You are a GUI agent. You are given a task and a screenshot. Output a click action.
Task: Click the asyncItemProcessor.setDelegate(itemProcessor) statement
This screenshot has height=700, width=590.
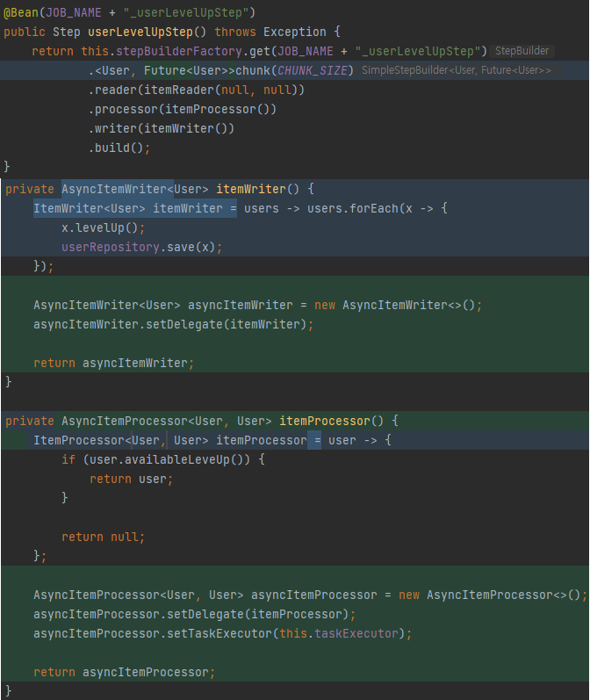pos(194,614)
